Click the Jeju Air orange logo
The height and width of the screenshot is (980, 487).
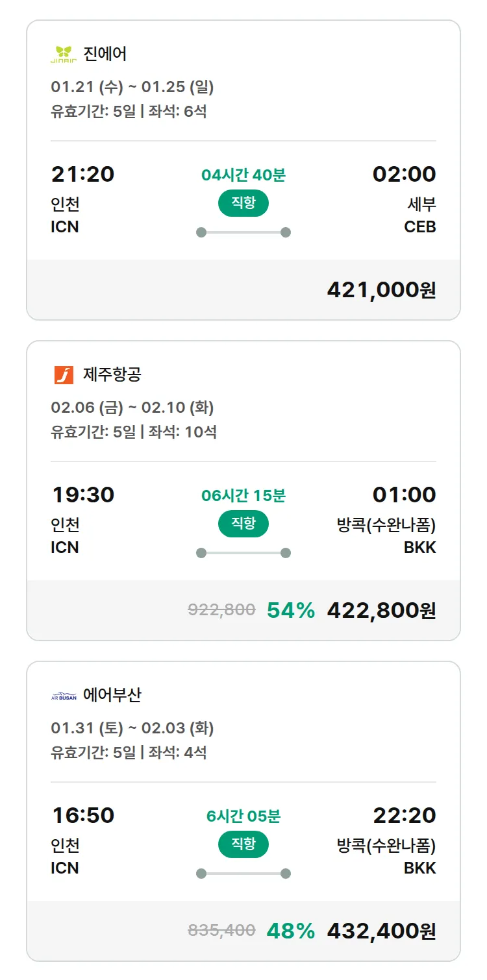point(64,374)
